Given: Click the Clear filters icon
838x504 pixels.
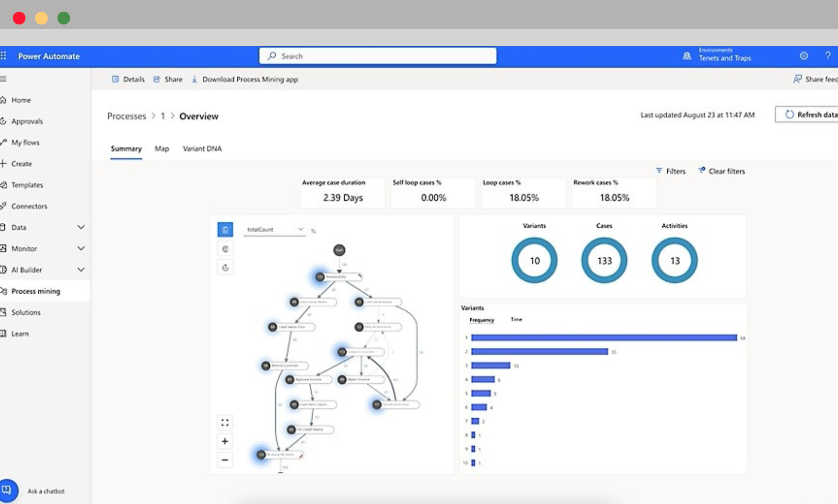Looking at the screenshot, I should pyautogui.click(x=703, y=170).
